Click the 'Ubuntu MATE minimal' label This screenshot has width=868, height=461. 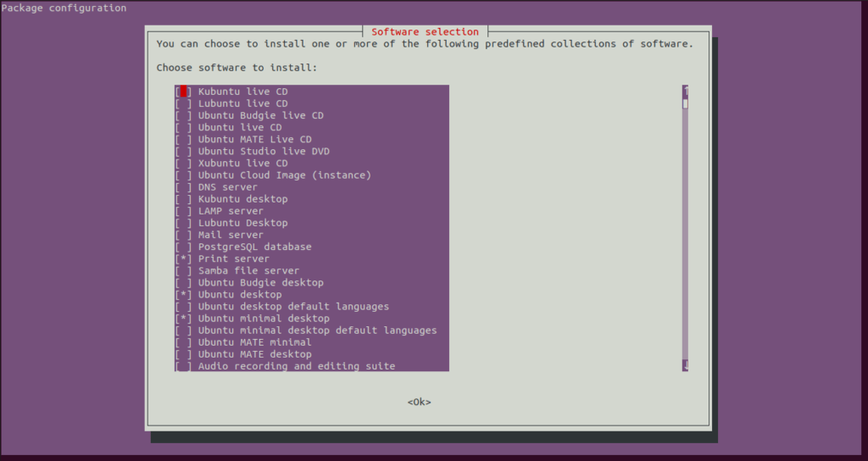[254, 342]
